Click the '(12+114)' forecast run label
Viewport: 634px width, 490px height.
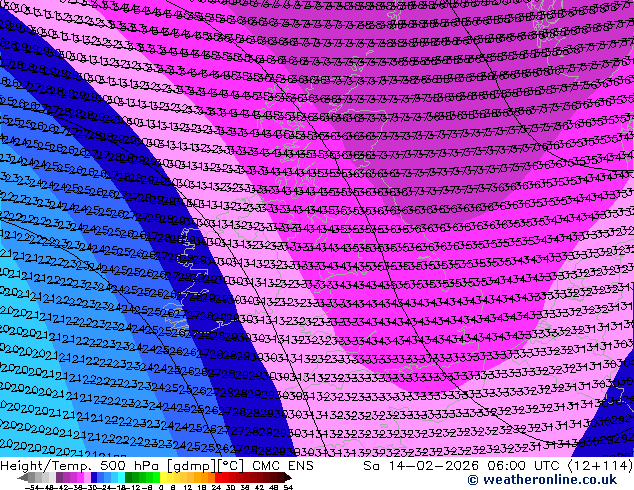point(600,466)
